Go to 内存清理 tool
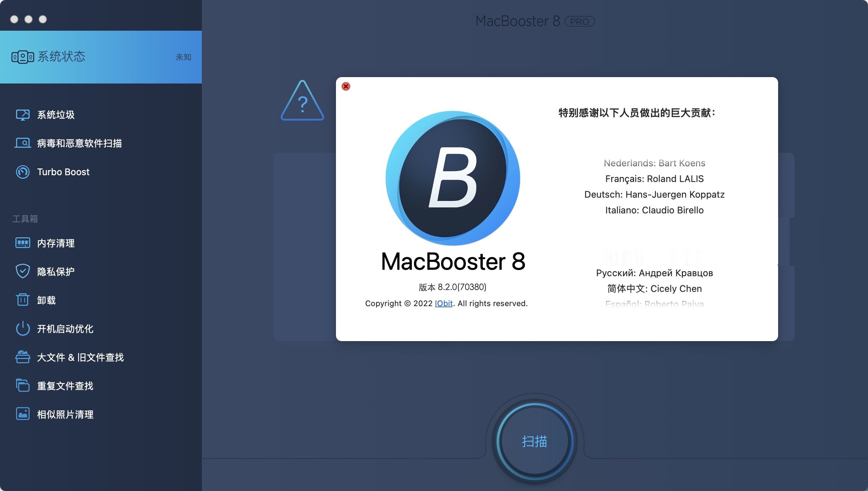Screen dimensions: 868x491 pyautogui.click(x=56, y=243)
